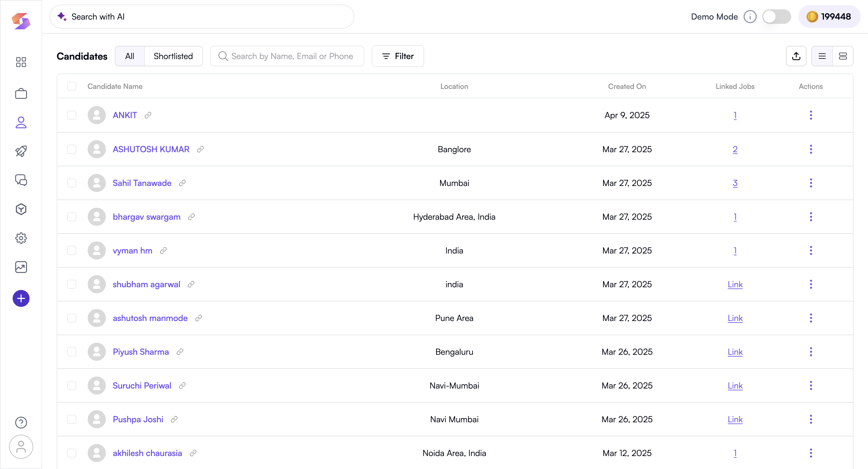Click the link icon beside Sahil Tanawade
The image size is (868, 469).
coord(182,183)
